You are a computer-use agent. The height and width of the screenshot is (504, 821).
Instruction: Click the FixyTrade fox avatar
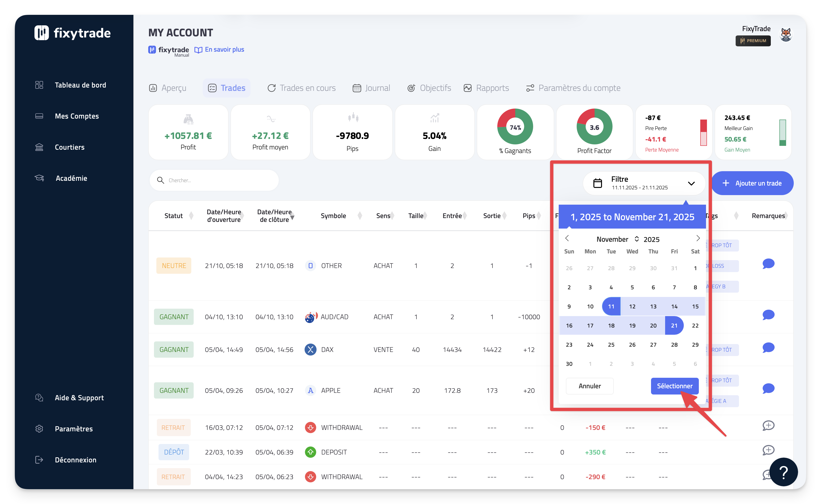coord(786,34)
